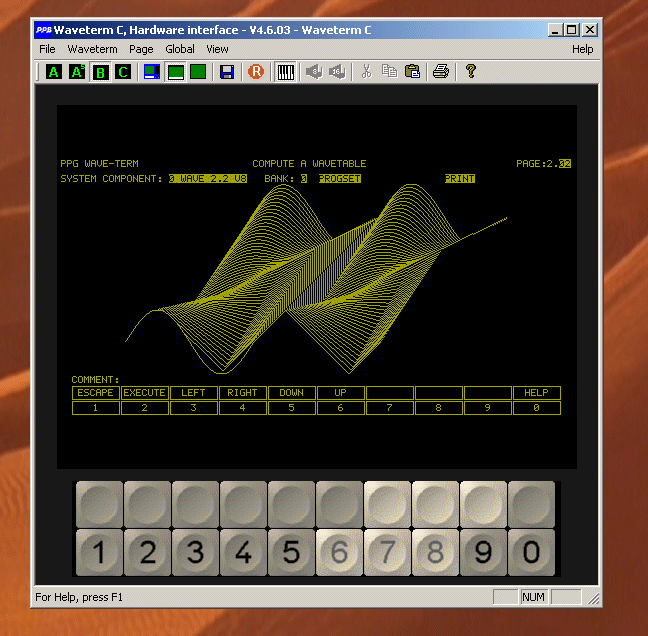Screen dimensions: 648x636
Task: Click the large keypad button 7
Action: (x=387, y=552)
